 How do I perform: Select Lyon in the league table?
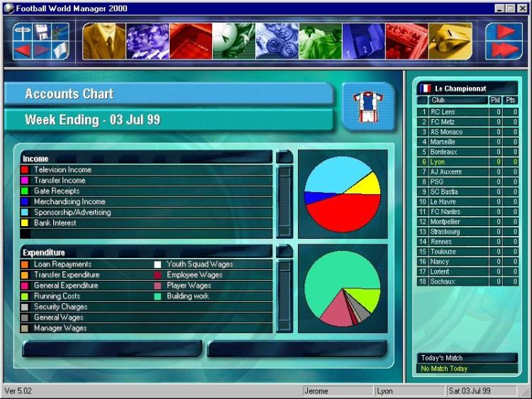438,162
